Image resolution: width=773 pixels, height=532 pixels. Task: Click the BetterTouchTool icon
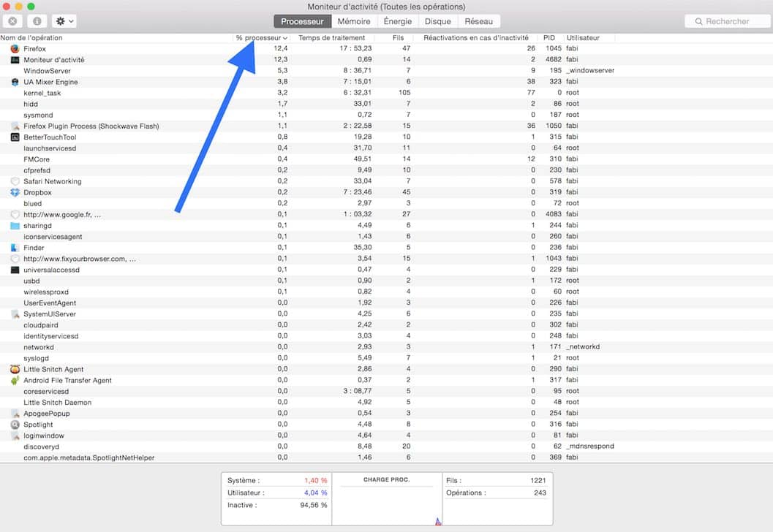point(15,137)
